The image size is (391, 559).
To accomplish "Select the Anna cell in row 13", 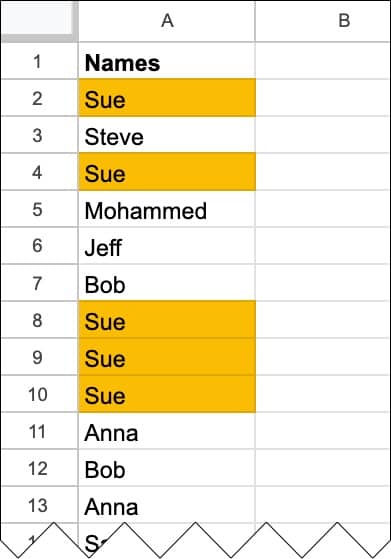I will [x=167, y=505].
